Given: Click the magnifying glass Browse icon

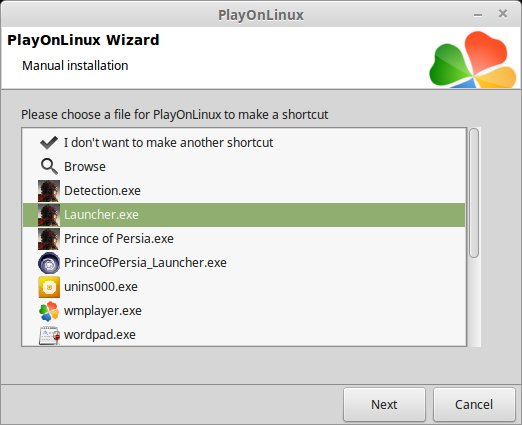Looking at the screenshot, I should coord(49,166).
